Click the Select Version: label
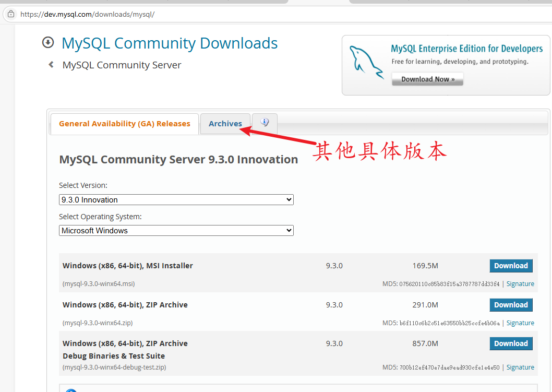 [83, 185]
